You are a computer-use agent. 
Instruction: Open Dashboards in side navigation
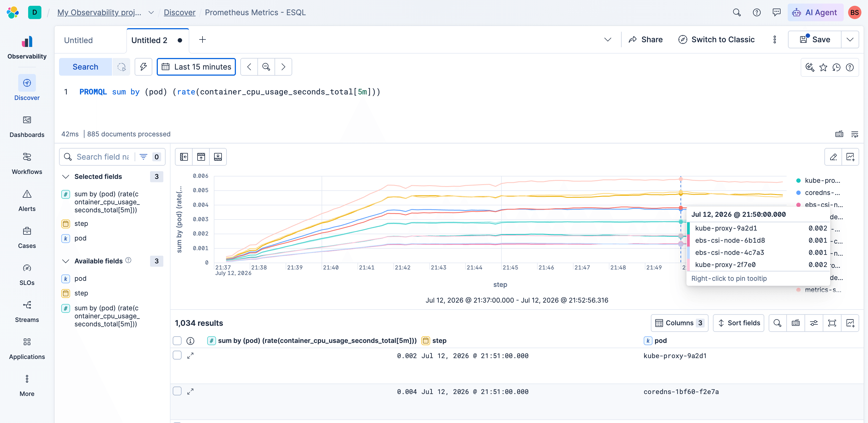tap(27, 126)
